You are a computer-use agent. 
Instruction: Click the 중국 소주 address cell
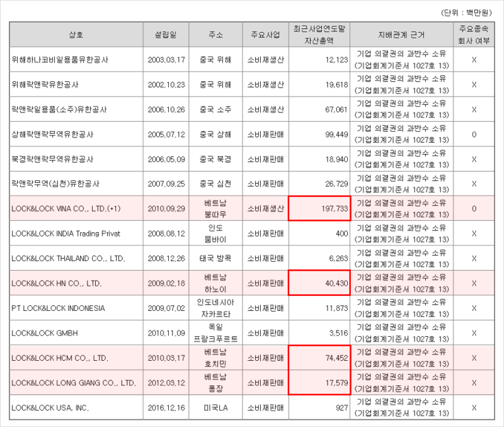(215, 109)
